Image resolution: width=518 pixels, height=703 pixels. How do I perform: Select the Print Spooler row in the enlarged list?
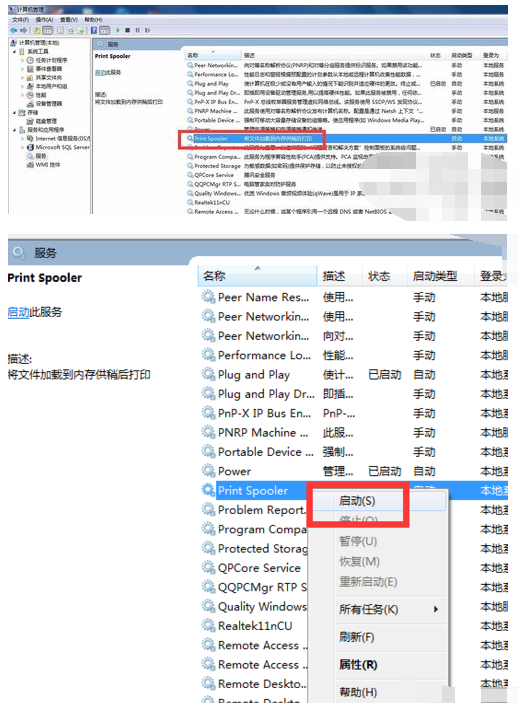point(354,490)
